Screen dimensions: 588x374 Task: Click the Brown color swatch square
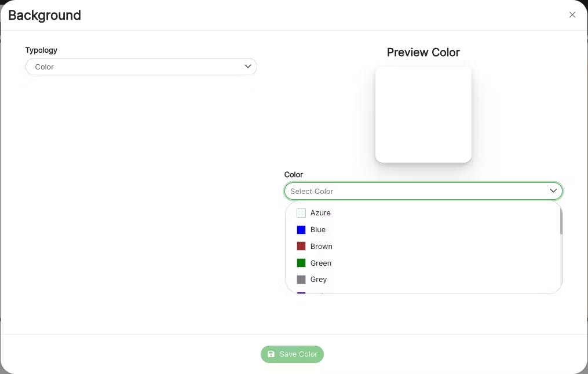point(301,246)
